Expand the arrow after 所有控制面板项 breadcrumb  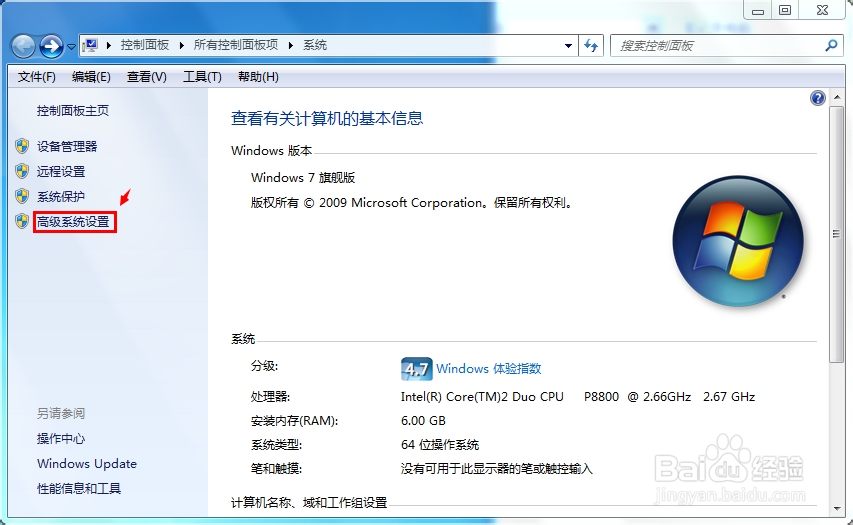291,45
